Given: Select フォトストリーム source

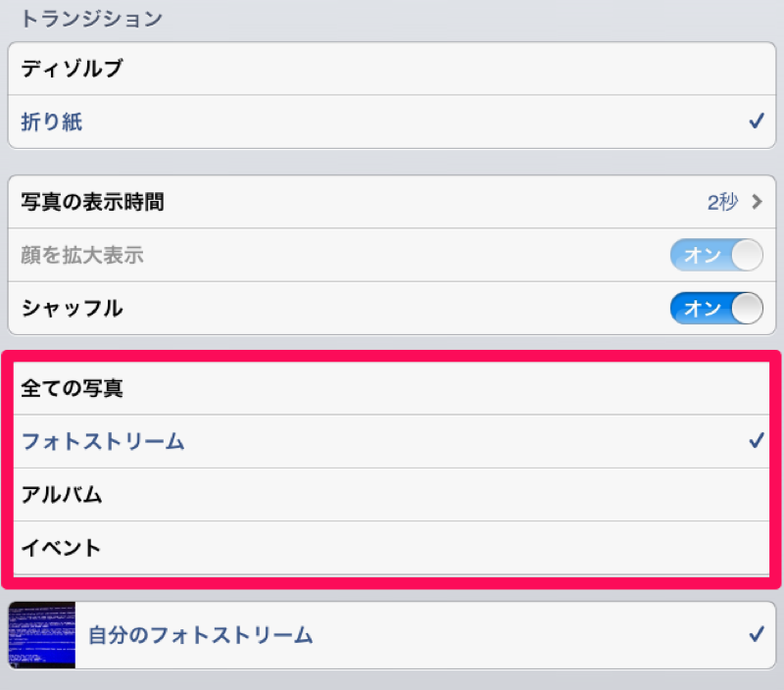Looking at the screenshot, I should tap(391, 441).
